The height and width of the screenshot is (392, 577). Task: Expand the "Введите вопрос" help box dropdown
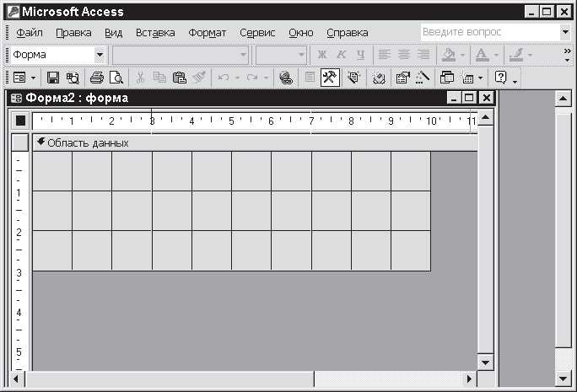(x=565, y=32)
